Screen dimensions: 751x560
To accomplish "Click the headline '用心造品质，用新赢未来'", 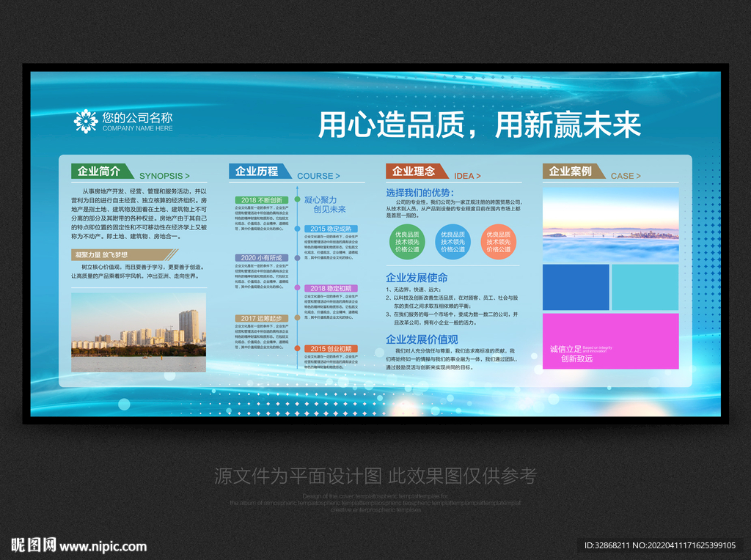I will point(480,125).
